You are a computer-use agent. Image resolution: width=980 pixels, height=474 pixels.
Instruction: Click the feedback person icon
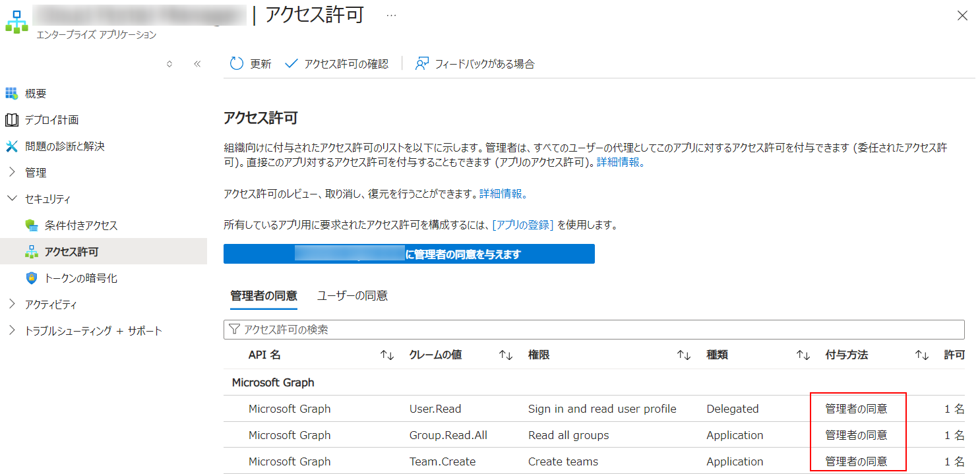pyautogui.click(x=422, y=64)
